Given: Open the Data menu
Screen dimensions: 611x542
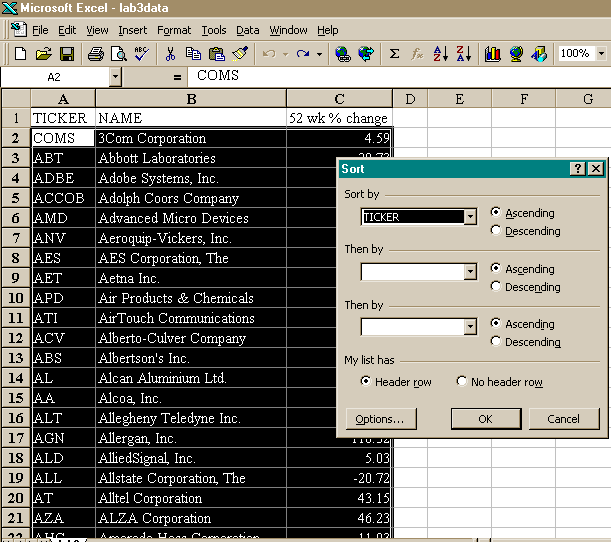Looking at the screenshot, I should click(x=247, y=31).
